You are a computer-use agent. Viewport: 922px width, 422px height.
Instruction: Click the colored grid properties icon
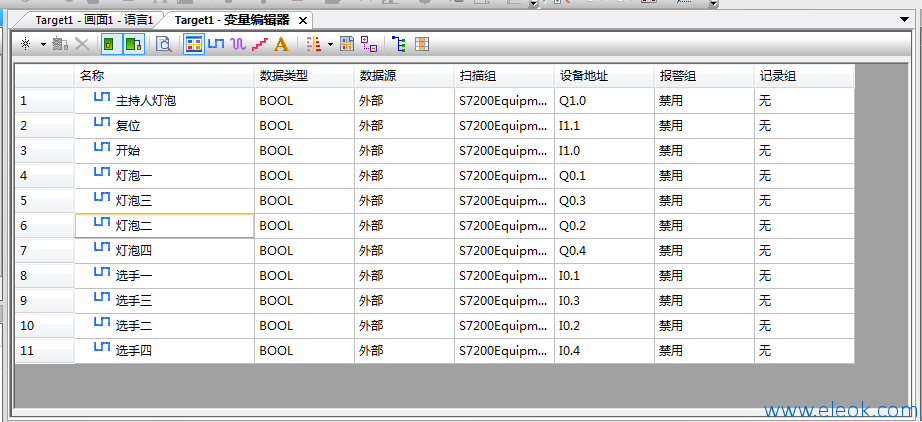[347, 44]
